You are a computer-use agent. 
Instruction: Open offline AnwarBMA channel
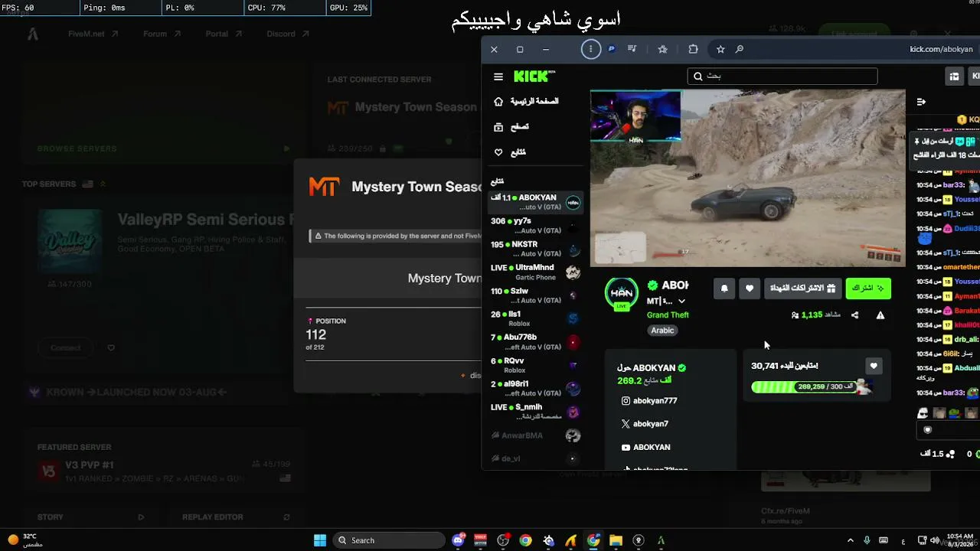pyautogui.click(x=536, y=435)
